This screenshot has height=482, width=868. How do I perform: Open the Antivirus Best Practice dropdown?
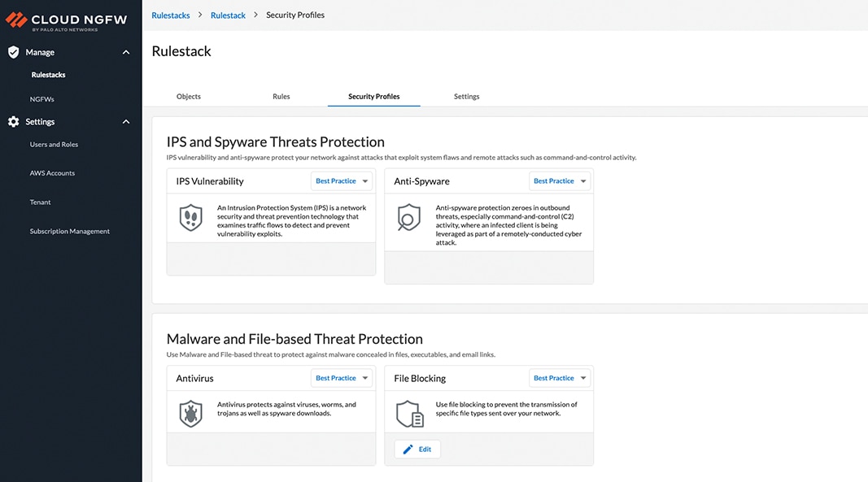(x=342, y=377)
